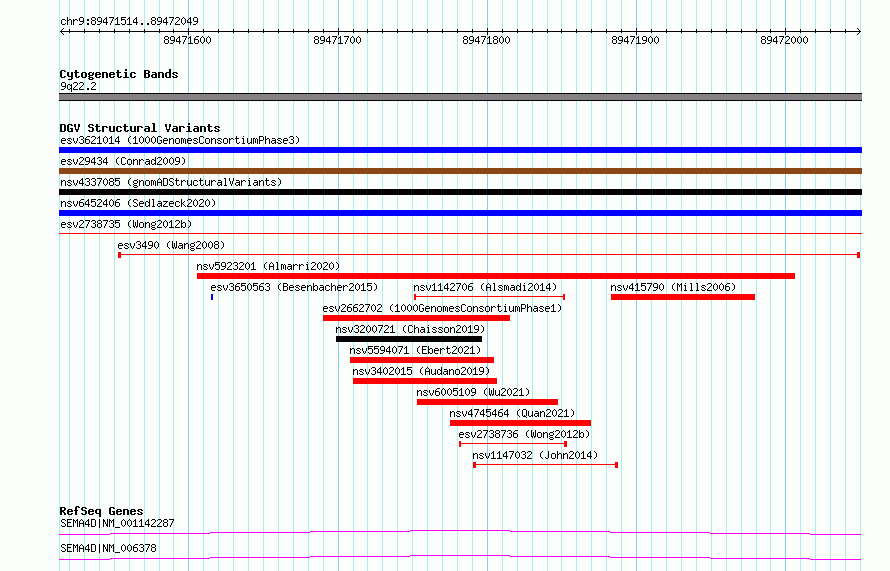Click the chr9:89471514..89472049 region label

(129, 21)
